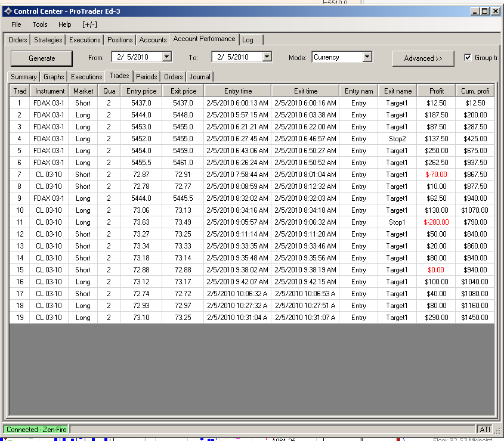
Task: Sort by Entry name column header
Action: (x=358, y=91)
